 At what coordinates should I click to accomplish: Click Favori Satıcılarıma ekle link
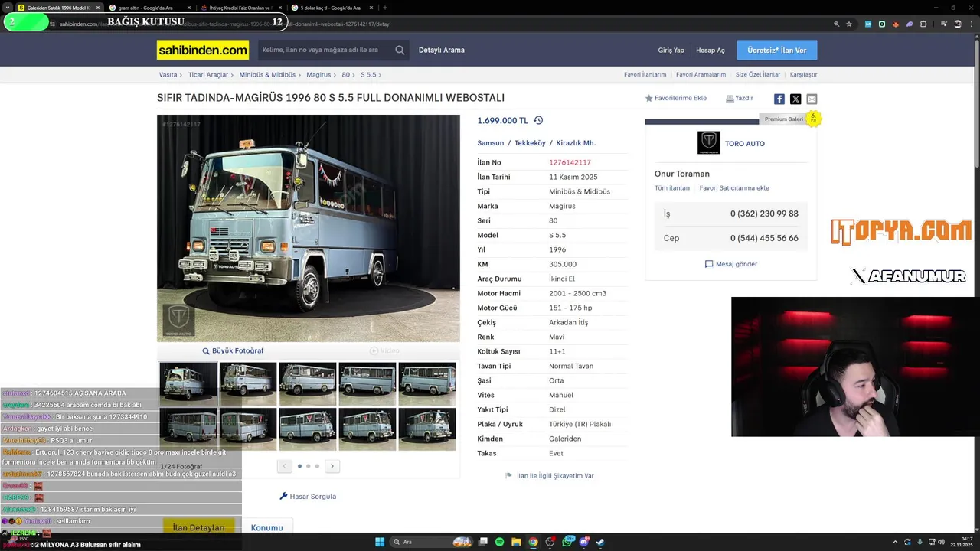click(x=734, y=188)
